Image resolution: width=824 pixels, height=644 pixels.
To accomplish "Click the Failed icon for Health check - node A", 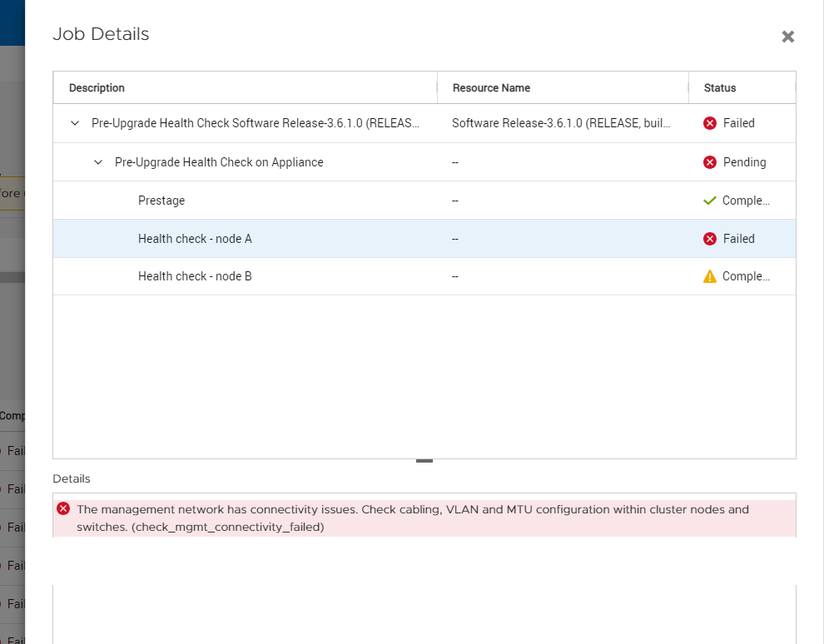I will point(709,238).
